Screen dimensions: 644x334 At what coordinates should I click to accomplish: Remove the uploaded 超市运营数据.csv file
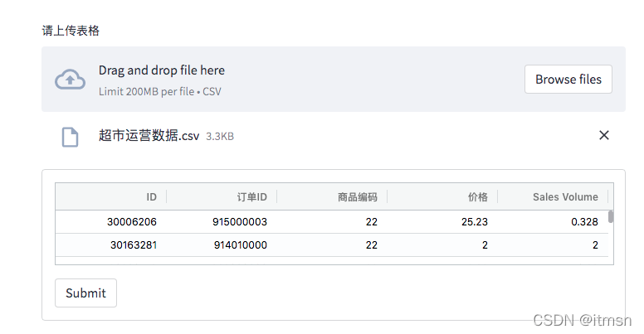(604, 135)
